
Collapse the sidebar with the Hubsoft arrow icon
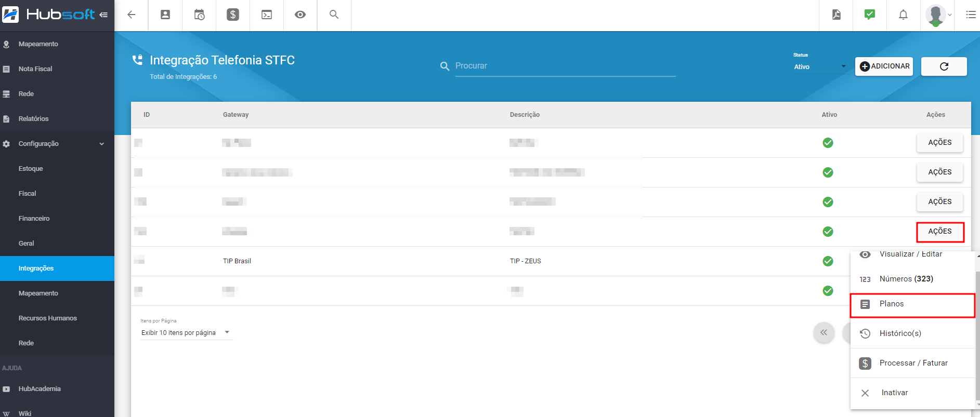[x=103, y=15]
